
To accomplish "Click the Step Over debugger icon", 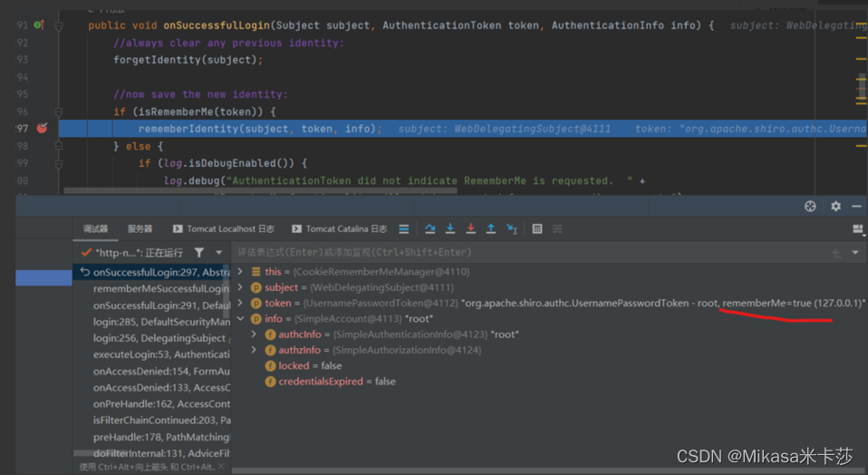I will pyautogui.click(x=429, y=228).
